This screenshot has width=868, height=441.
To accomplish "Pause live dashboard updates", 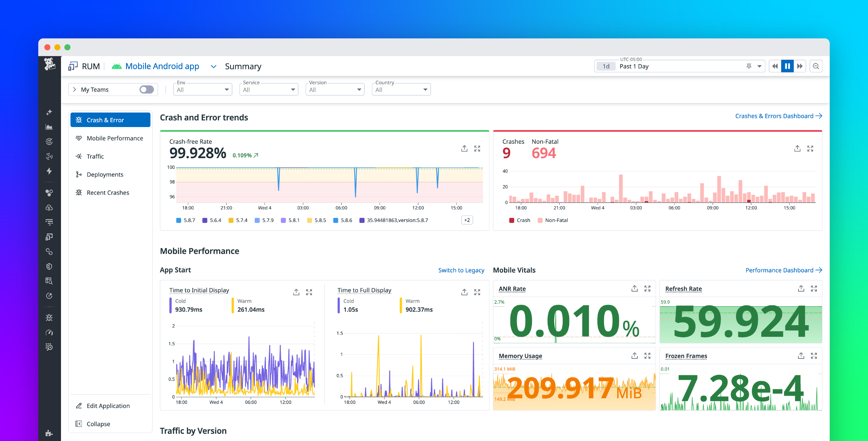I will (787, 66).
